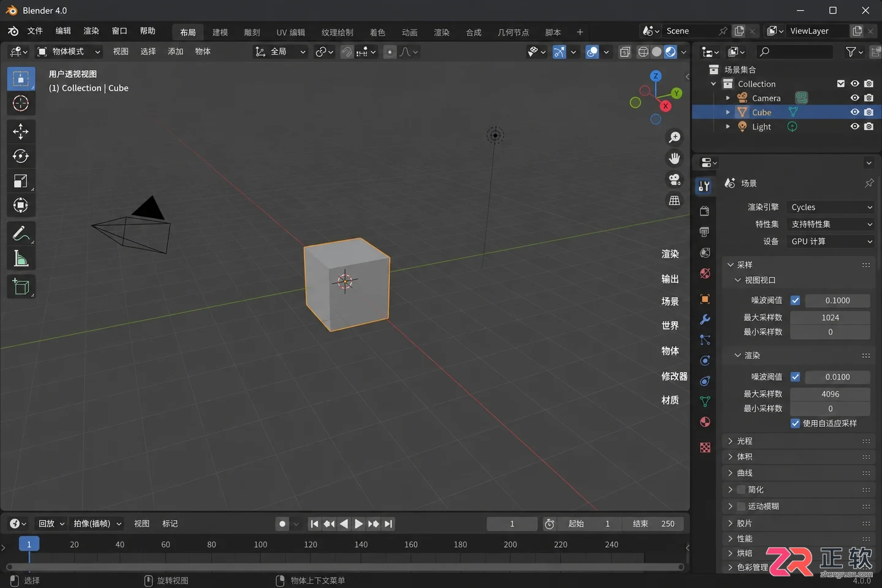
Task: Disable Cube in renders via camera icon
Action: [869, 112]
